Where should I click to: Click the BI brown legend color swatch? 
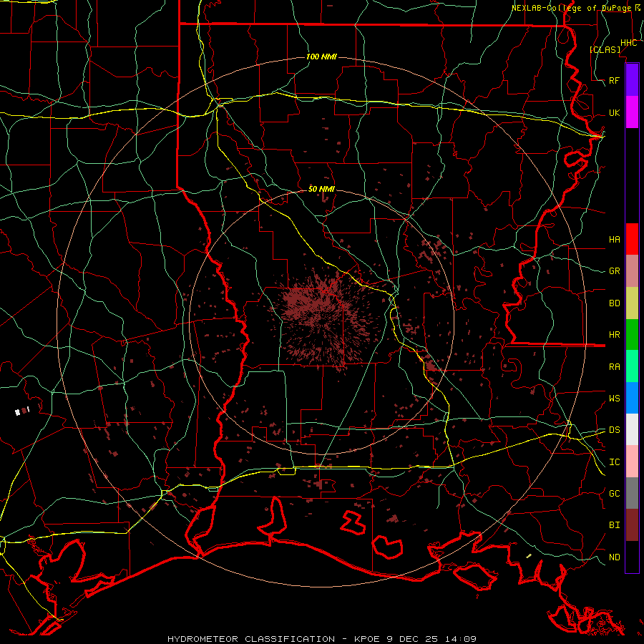tap(632, 525)
